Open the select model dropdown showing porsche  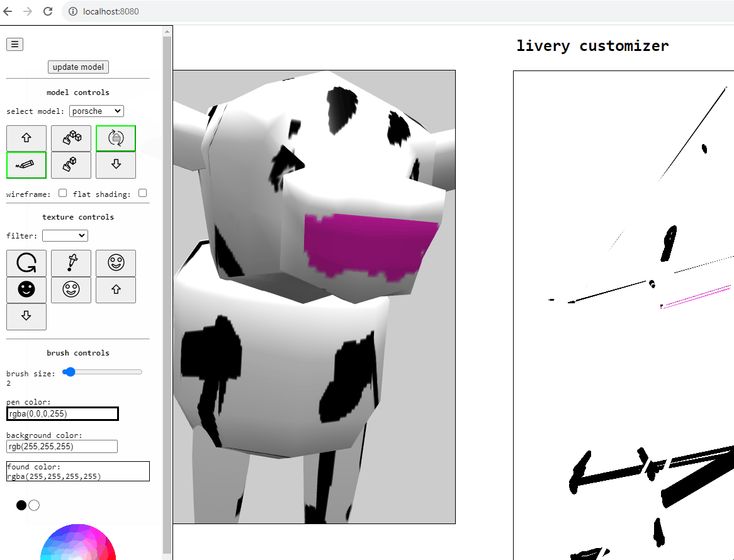pos(96,111)
